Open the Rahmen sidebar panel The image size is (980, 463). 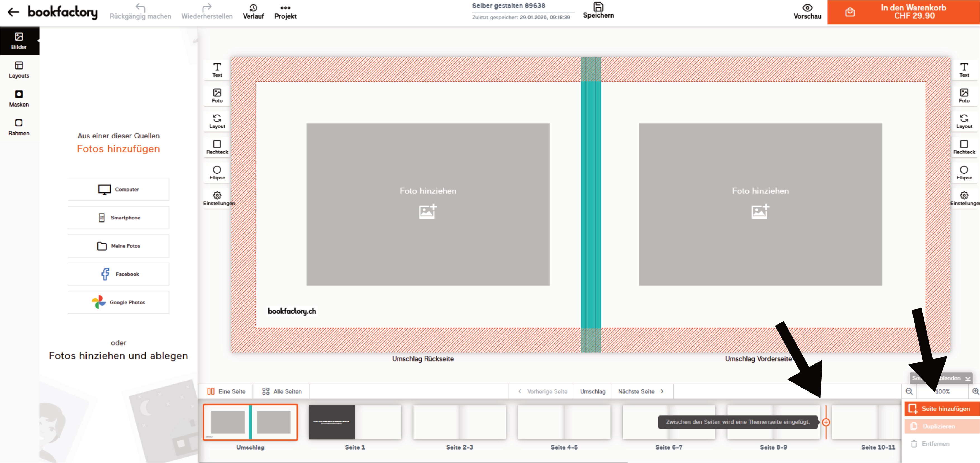(x=19, y=127)
